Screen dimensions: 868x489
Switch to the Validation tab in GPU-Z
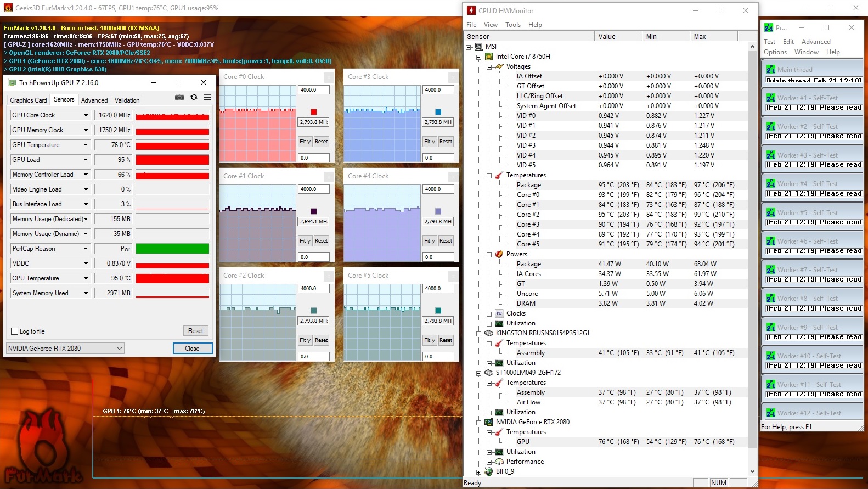127,100
